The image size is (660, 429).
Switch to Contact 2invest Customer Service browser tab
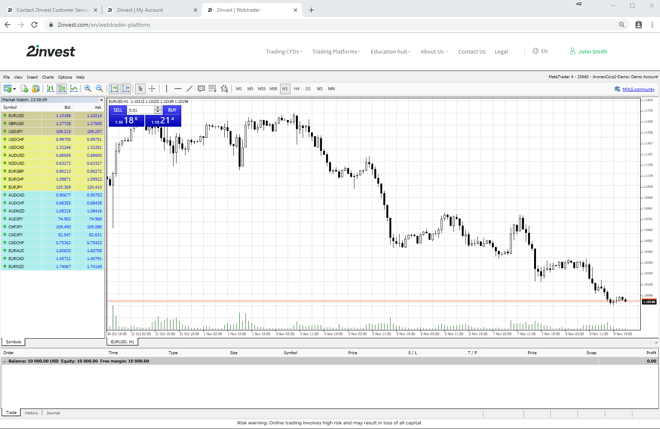pyautogui.click(x=52, y=10)
